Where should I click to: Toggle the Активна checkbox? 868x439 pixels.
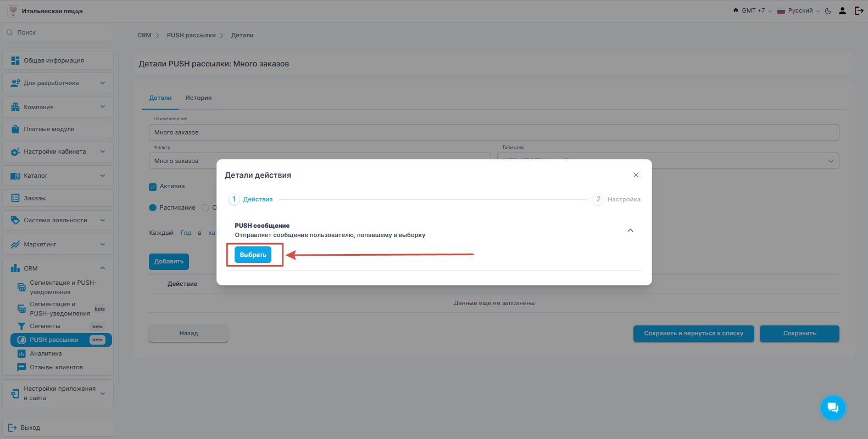click(x=153, y=187)
